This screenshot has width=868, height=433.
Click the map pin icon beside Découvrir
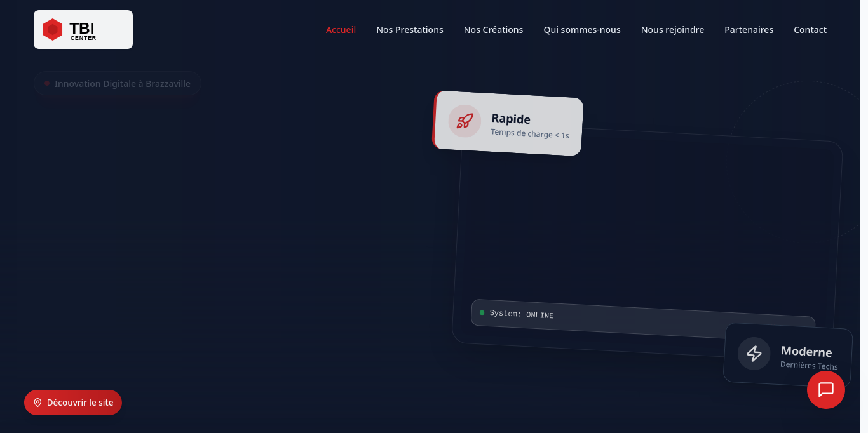pos(37,403)
